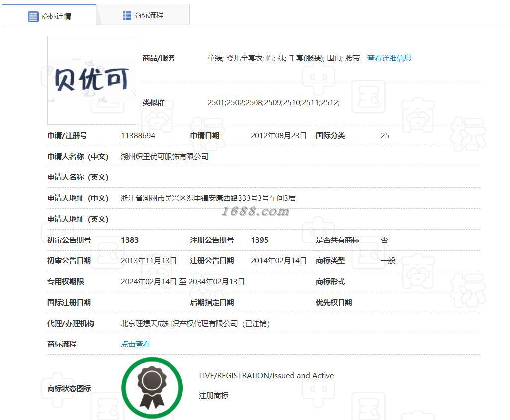510x420 pixels.
Task: Click LIVE/REGISTRATION/Issued and Active status text
Action: (266, 375)
